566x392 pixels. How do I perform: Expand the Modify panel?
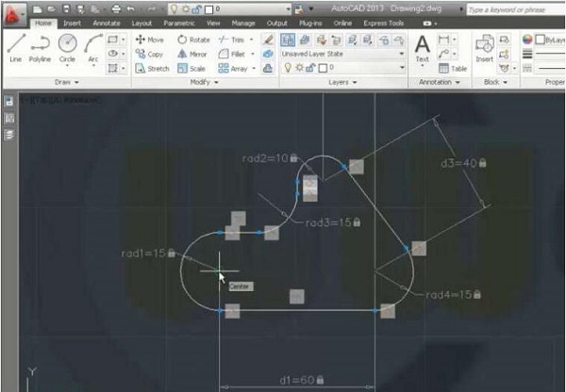205,82
